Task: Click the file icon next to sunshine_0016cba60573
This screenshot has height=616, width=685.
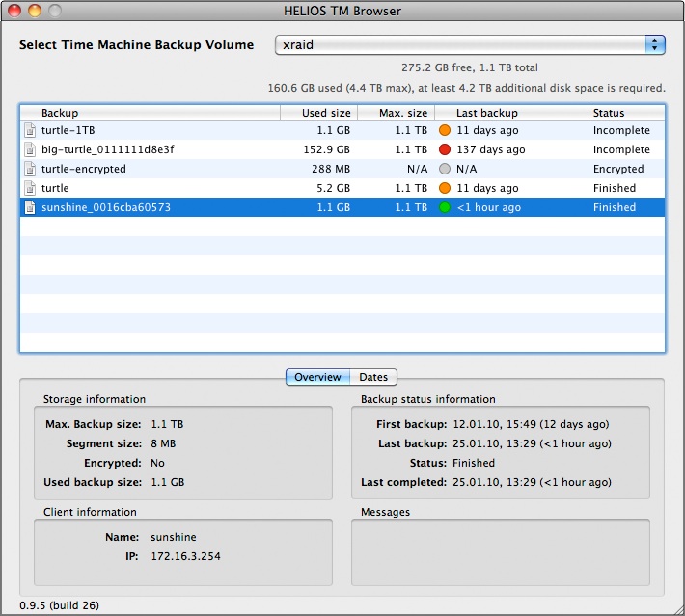Action: (x=30, y=207)
